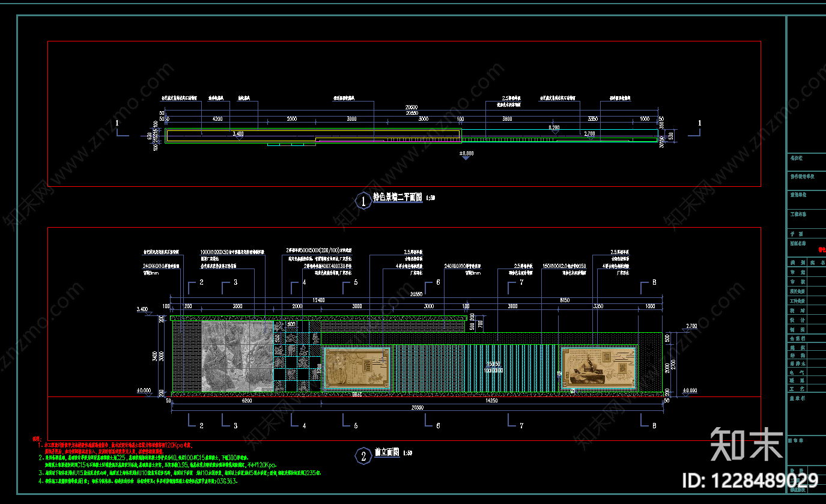Image resolution: width=826 pixels, height=504 pixels.
Task: Click the 给排水 cell in the title block
Action: tap(797, 364)
